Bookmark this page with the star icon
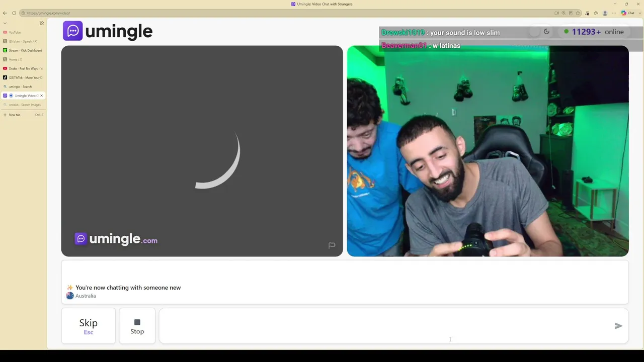Image resolution: width=644 pixels, height=362 pixels. [578, 13]
